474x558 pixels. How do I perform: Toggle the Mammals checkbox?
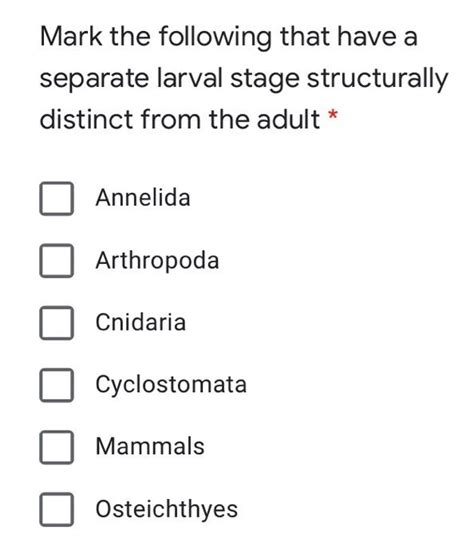pyautogui.click(x=57, y=447)
